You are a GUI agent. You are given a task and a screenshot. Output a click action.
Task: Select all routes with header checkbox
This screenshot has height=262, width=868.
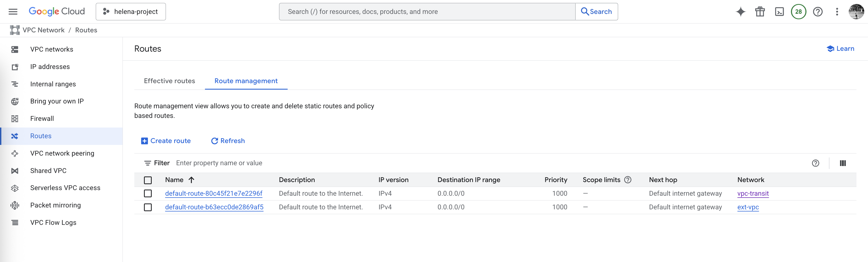coord(148,180)
